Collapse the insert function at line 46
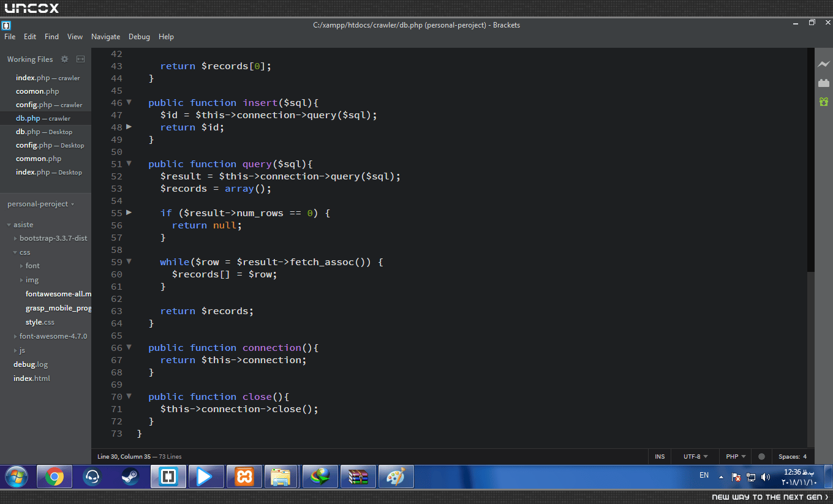 click(x=129, y=102)
